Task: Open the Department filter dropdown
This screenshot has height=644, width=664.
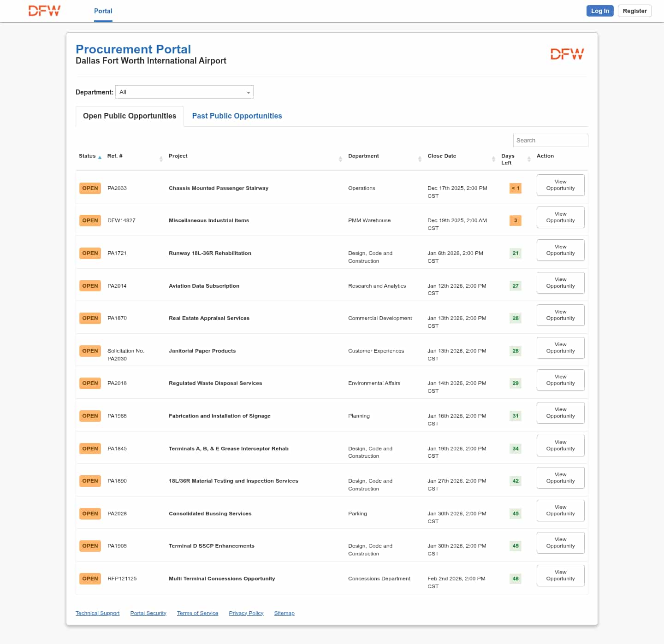Action: click(184, 92)
